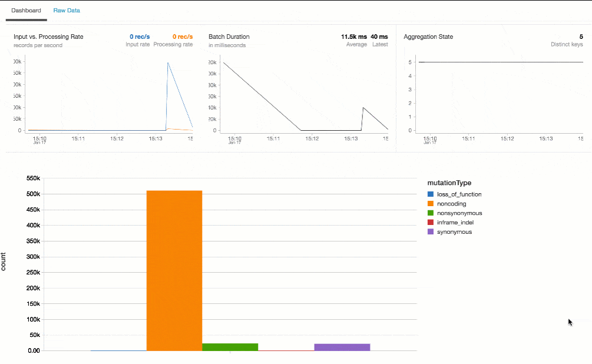Click the tall orange noncoding bar
Screen dimensions: 592x364
click(x=174, y=270)
